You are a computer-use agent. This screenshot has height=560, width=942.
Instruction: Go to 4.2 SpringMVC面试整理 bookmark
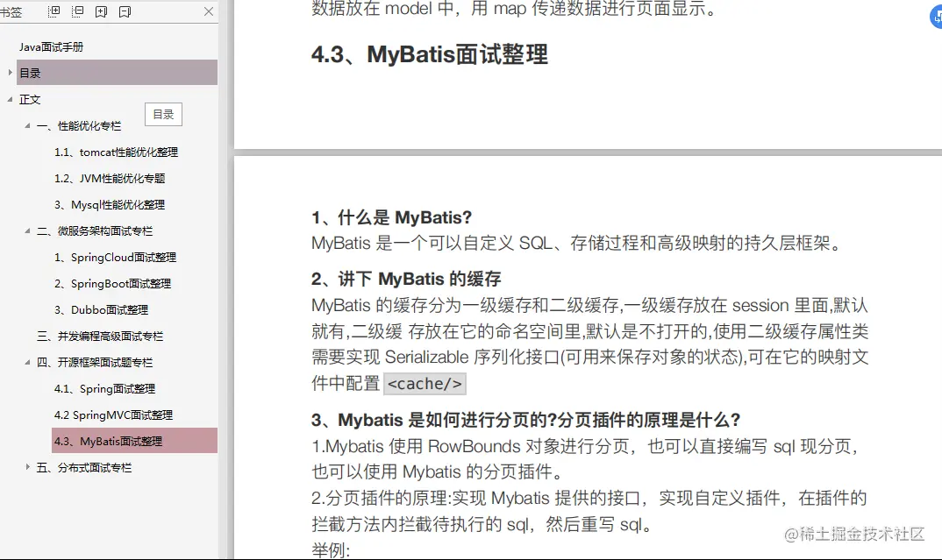[113, 415]
